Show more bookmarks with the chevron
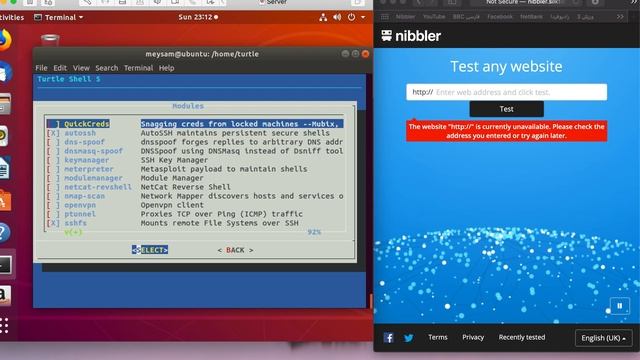 620,17
